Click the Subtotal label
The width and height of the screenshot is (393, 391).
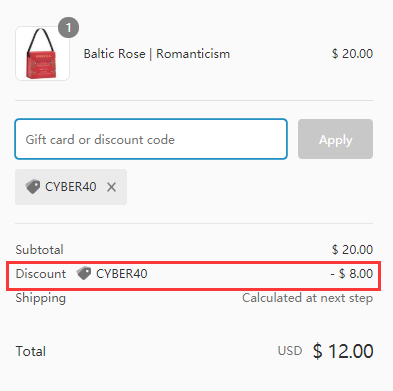(39, 250)
